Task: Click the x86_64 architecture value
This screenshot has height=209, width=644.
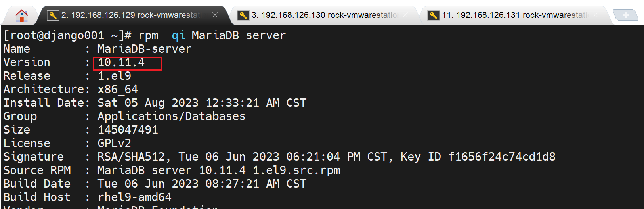Action: [118, 90]
